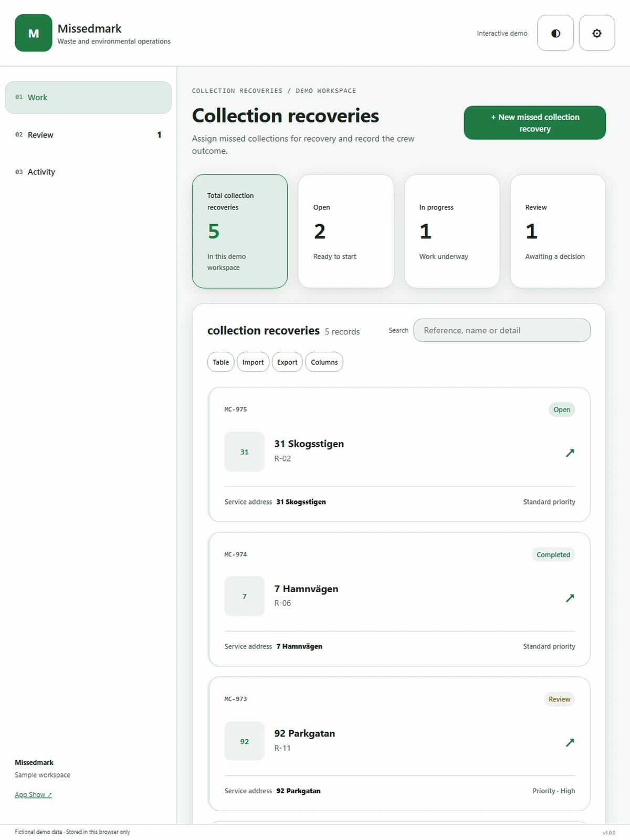Click the version v1.0.0 text
Viewport: 630px width, 840px height.
coord(609,833)
